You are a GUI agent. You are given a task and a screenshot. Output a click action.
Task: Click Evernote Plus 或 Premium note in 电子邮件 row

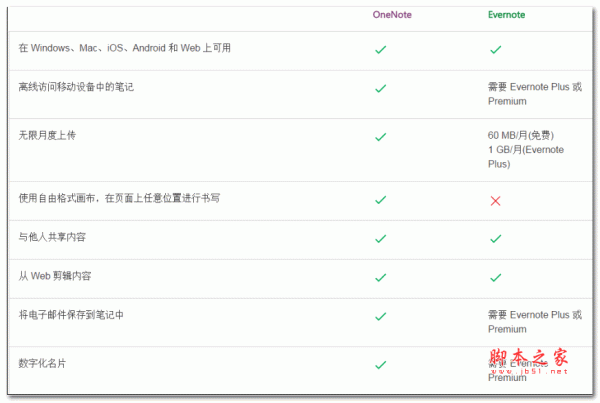[535, 322]
